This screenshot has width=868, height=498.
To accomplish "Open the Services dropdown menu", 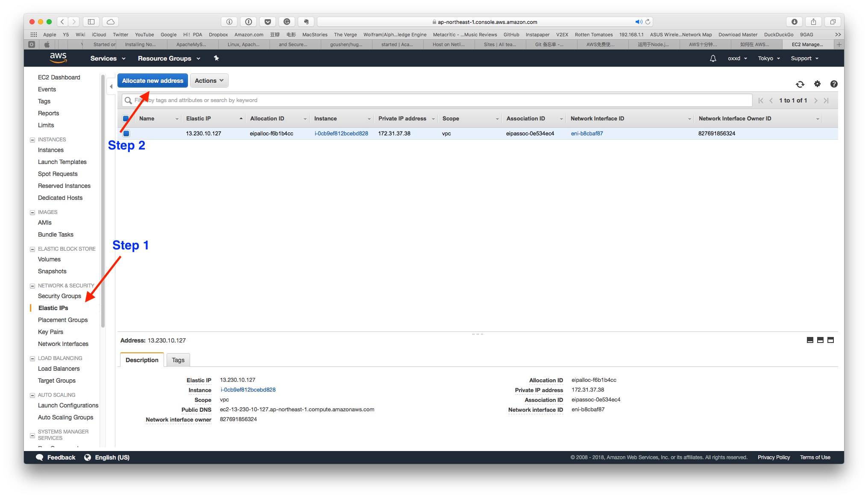I will pos(108,59).
